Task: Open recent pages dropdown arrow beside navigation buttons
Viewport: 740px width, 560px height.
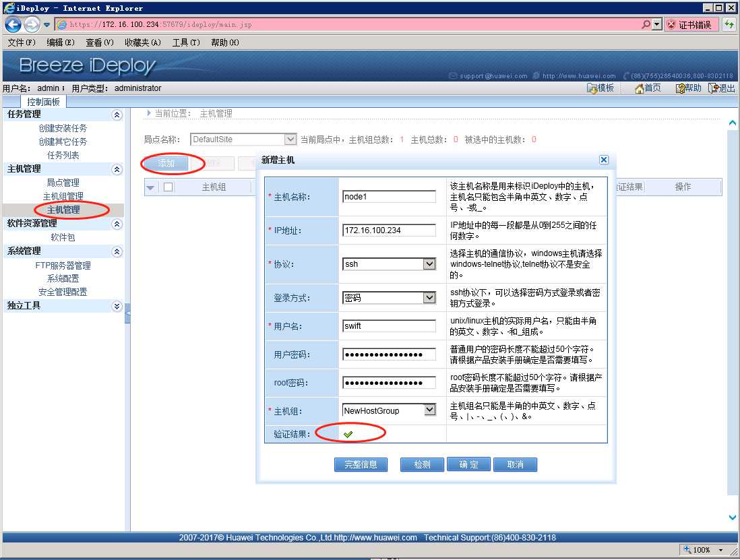Action: tap(47, 24)
